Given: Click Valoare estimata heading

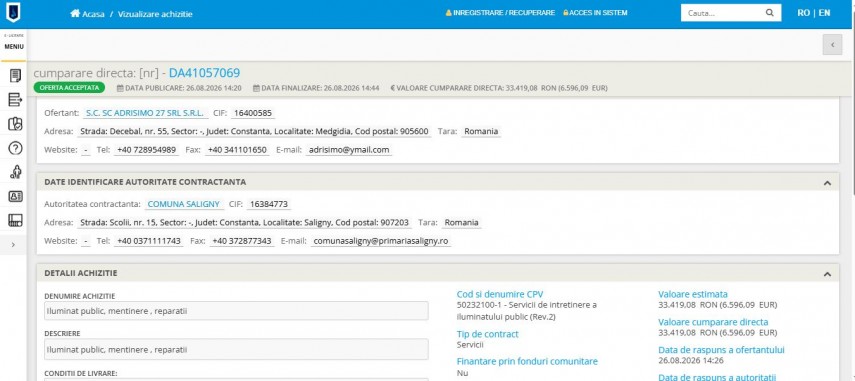Looking at the screenshot, I should 693,294.
